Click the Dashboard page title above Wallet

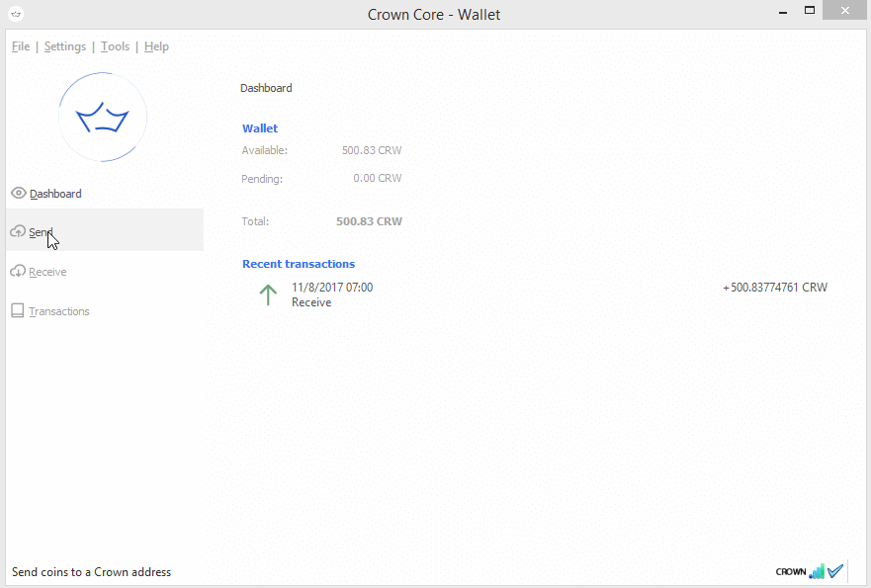pos(266,88)
